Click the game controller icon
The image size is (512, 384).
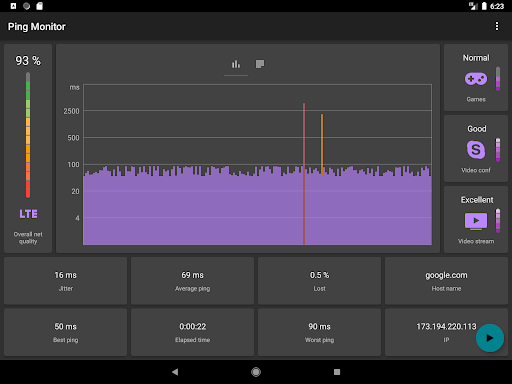(x=476, y=79)
